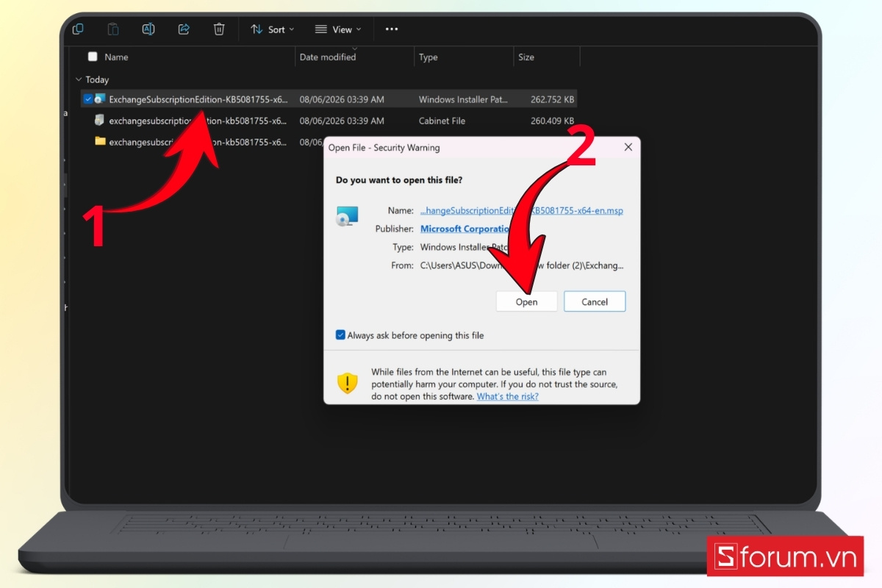Uncheck the ExchangeSubscriptionEdition installer patch row checkbox
Viewport: 882px width, 588px height.
(88, 99)
